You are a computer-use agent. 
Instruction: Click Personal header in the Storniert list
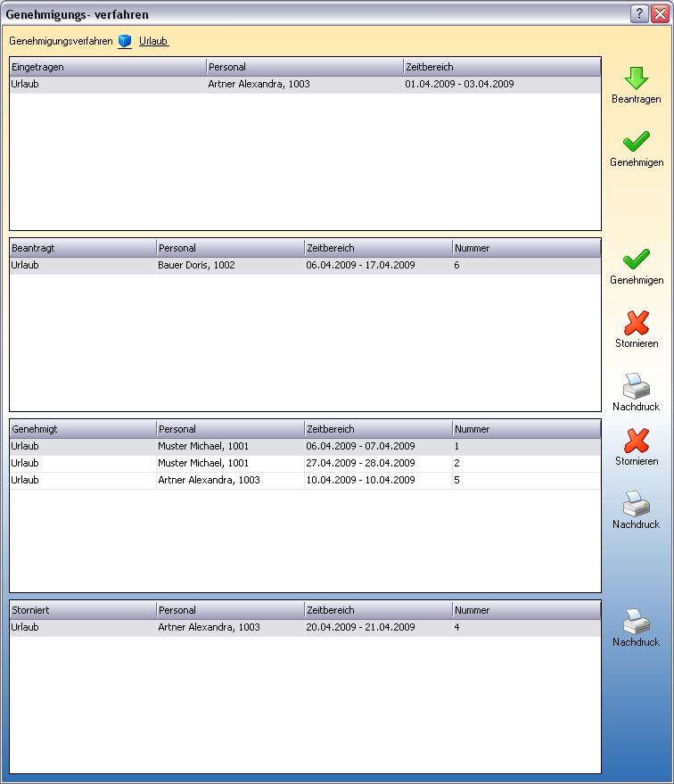(229, 610)
